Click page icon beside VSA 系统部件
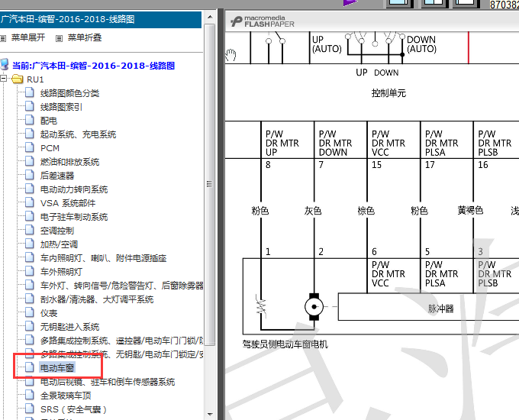519x420 pixels. 30,202
